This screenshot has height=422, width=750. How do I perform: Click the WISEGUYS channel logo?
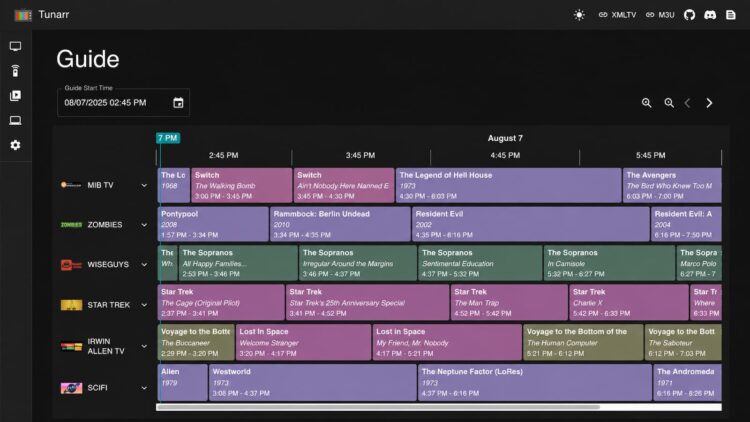(x=71, y=265)
